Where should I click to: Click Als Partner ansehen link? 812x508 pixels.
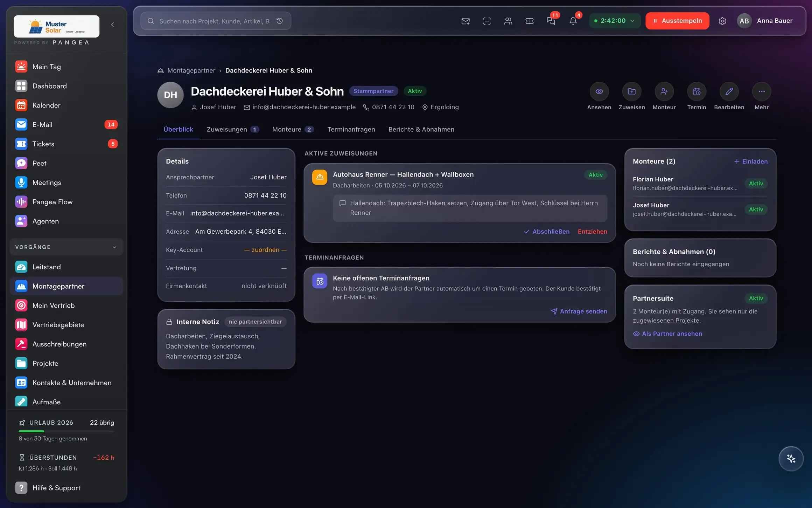667,334
